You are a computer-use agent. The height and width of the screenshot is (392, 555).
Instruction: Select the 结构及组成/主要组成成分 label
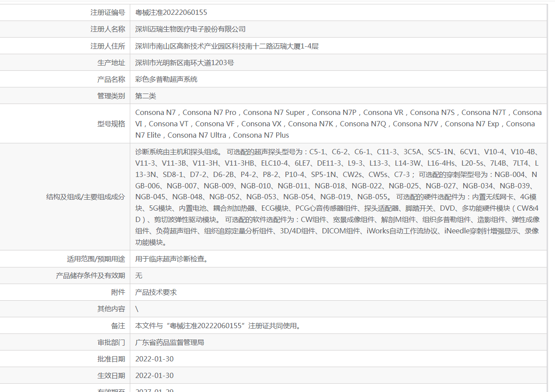tap(86, 197)
